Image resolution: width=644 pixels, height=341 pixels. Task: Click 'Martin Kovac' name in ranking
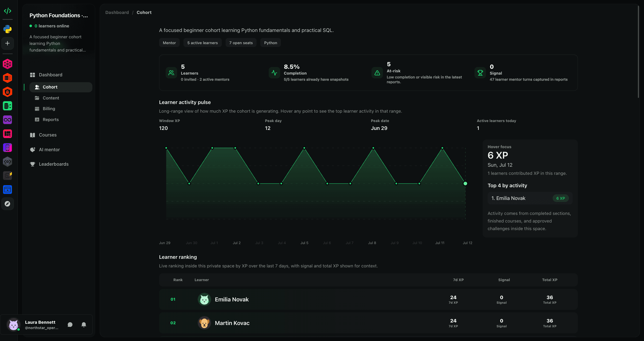click(232, 323)
